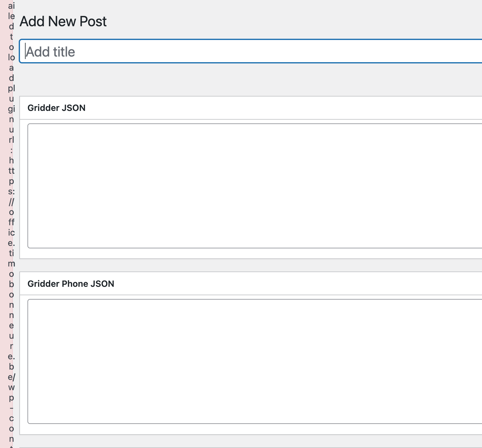Click the gap between the two Gridder panels
Screen dimensions: 482x448
point(250,265)
